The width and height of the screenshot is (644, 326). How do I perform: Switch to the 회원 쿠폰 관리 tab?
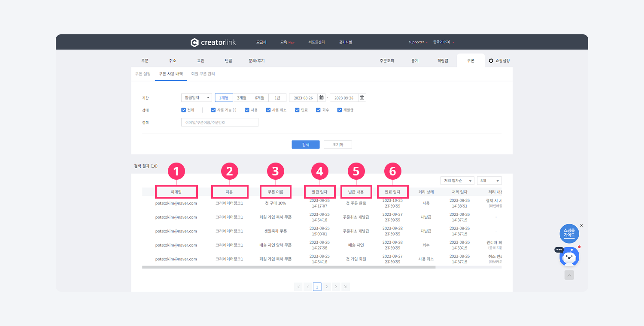[203, 74]
